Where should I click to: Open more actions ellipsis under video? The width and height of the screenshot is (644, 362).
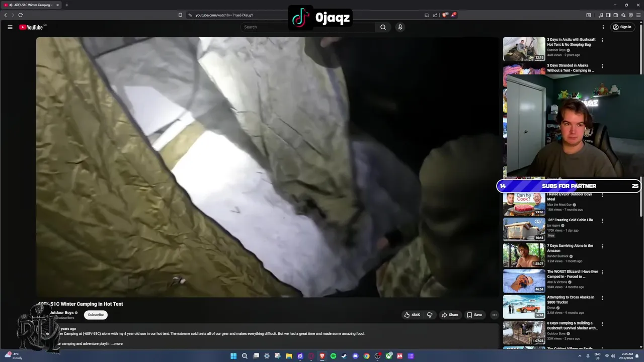(x=495, y=315)
